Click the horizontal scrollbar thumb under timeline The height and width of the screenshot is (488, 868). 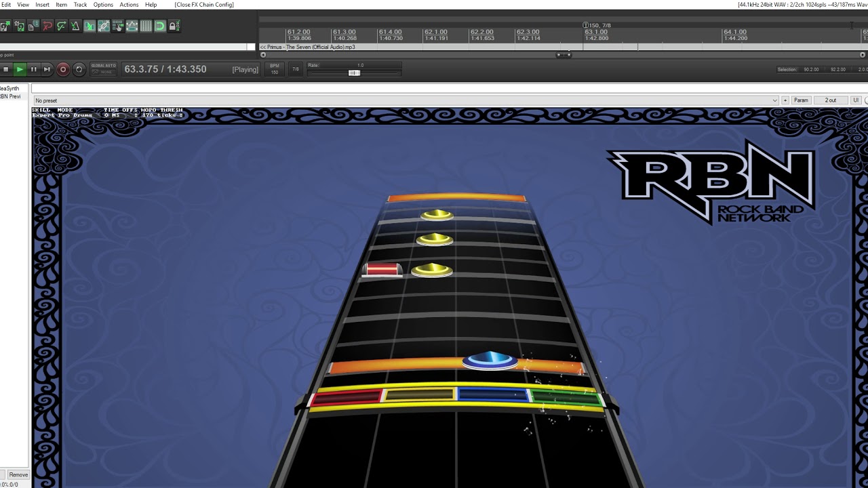pos(564,55)
